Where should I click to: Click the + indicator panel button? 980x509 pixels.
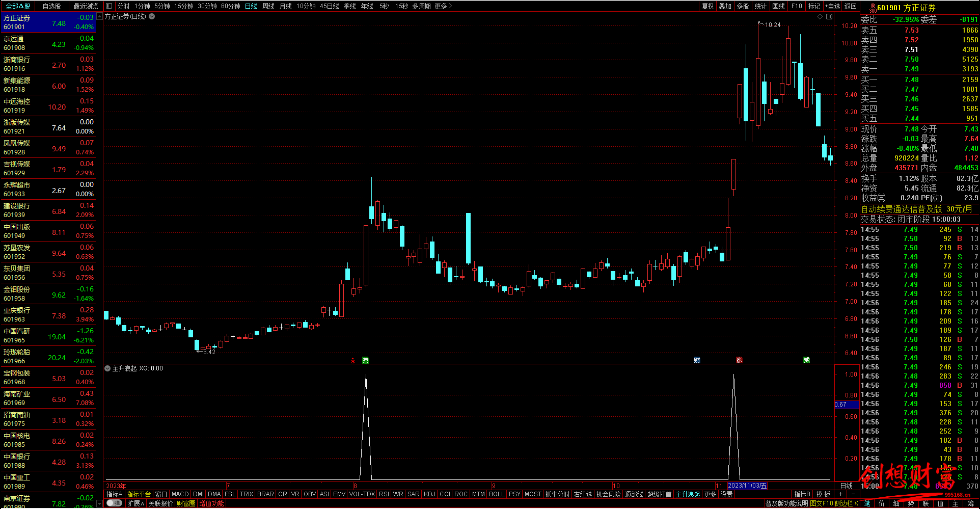[x=840, y=494]
